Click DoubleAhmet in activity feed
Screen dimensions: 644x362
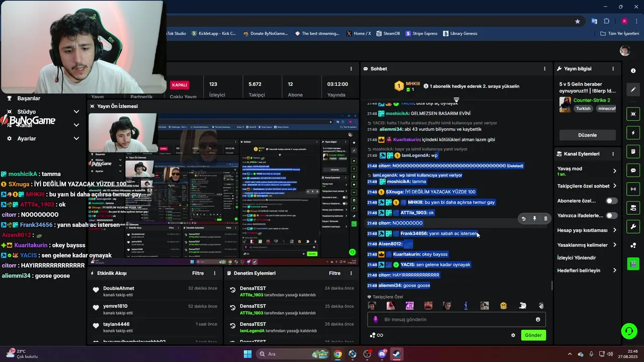coord(119,289)
